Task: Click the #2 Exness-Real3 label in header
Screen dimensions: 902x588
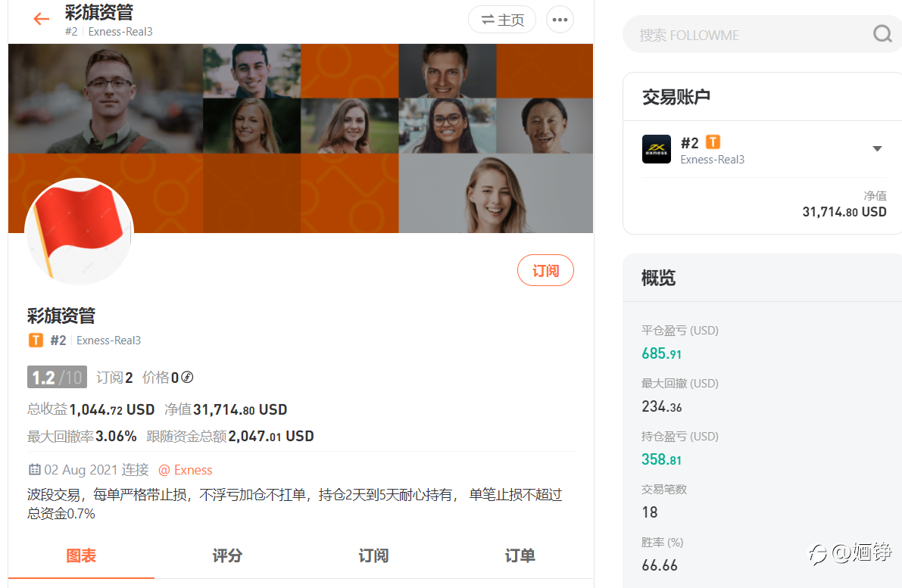Action: (x=109, y=32)
